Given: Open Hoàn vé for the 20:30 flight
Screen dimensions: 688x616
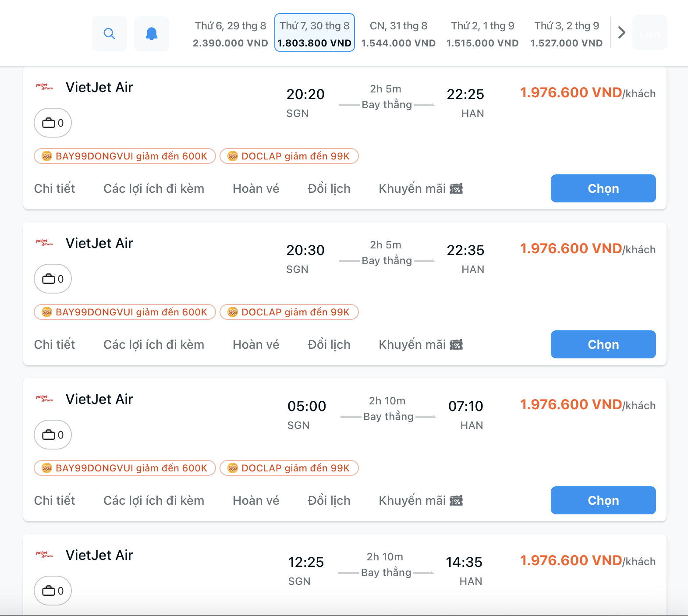Looking at the screenshot, I should [256, 344].
